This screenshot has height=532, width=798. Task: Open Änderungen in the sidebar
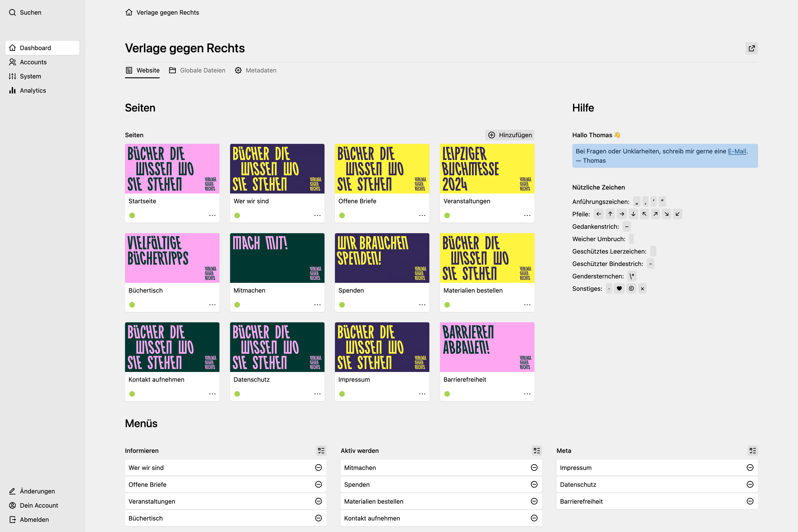(42, 491)
